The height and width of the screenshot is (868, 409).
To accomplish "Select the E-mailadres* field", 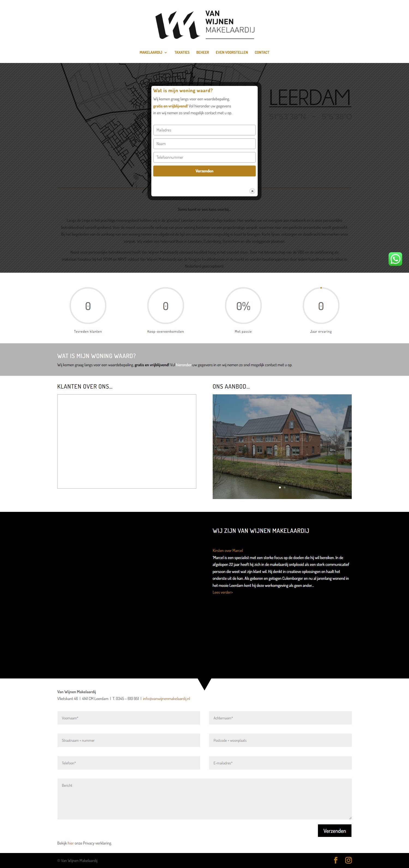I will (x=280, y=763).
